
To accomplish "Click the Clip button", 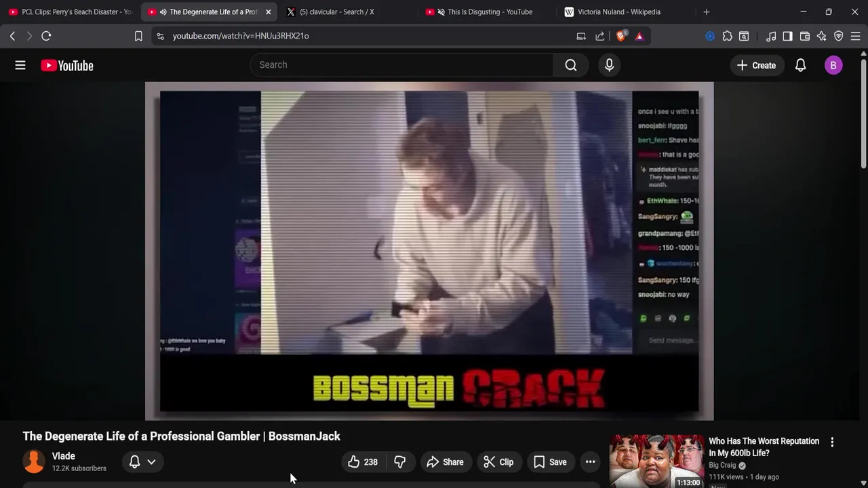I will [x=498, y=462].
